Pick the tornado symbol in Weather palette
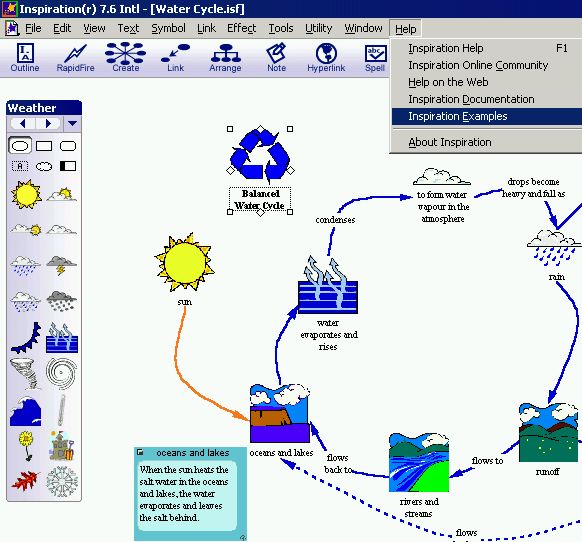The width and height of the screenshot is (582, 542). (25, 373)
